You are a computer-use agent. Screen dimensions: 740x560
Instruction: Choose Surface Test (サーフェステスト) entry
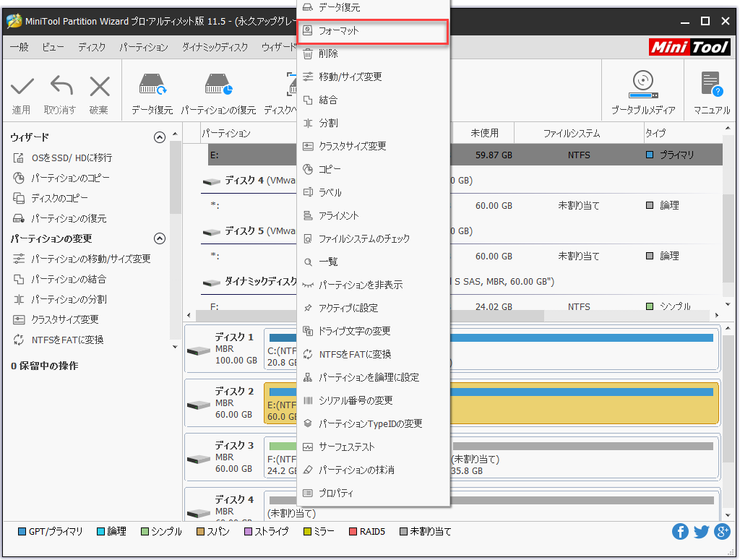(x=373, y=447)
